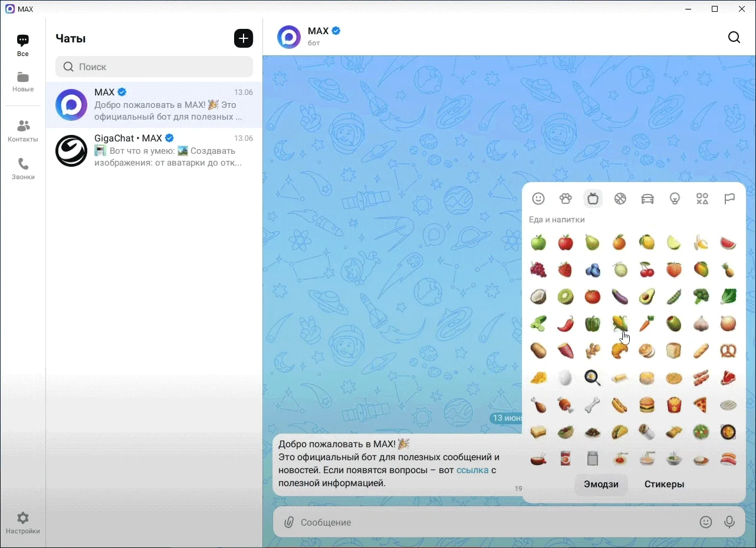Open Контакты in the sidebar
Image resolution: width=756 pixels, height=548 pixels.
click(23, 131)
